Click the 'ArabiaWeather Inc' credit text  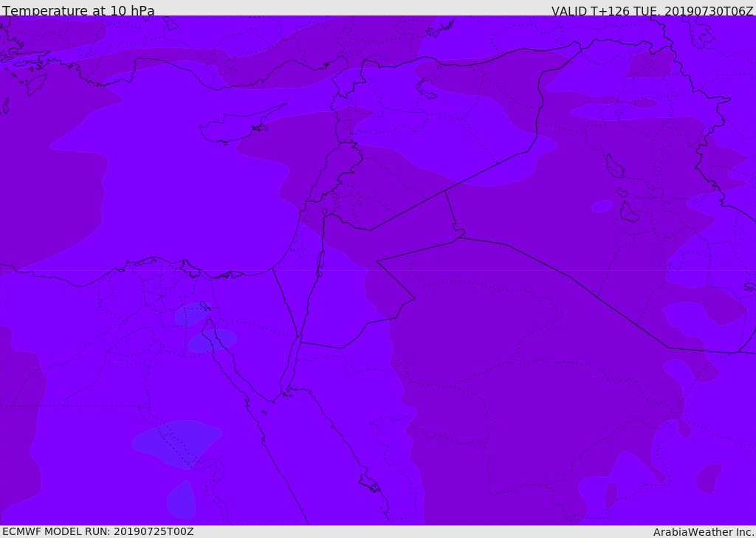coord(704,532)
